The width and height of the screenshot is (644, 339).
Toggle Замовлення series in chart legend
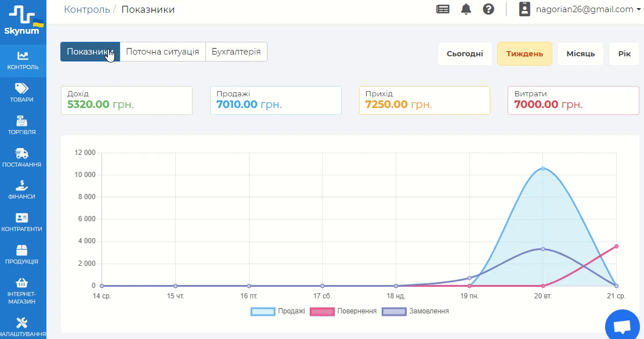click(415, 311)
